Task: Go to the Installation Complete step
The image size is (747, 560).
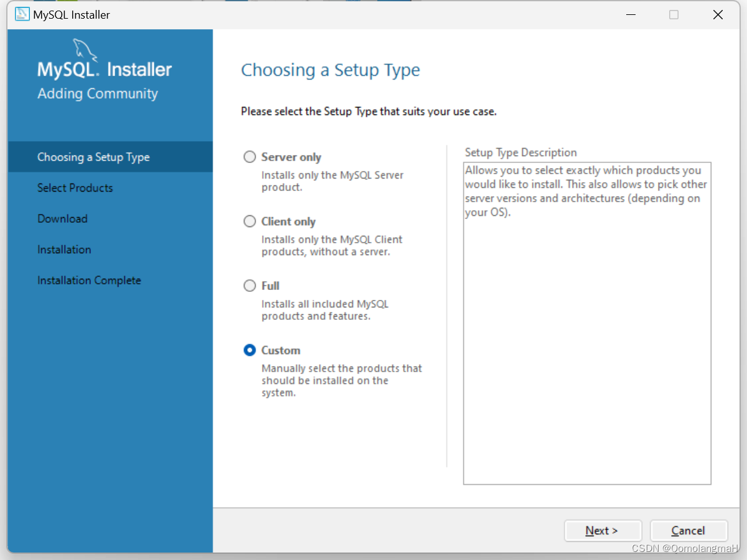Action: pyautogui.click(x=89, y=281)
